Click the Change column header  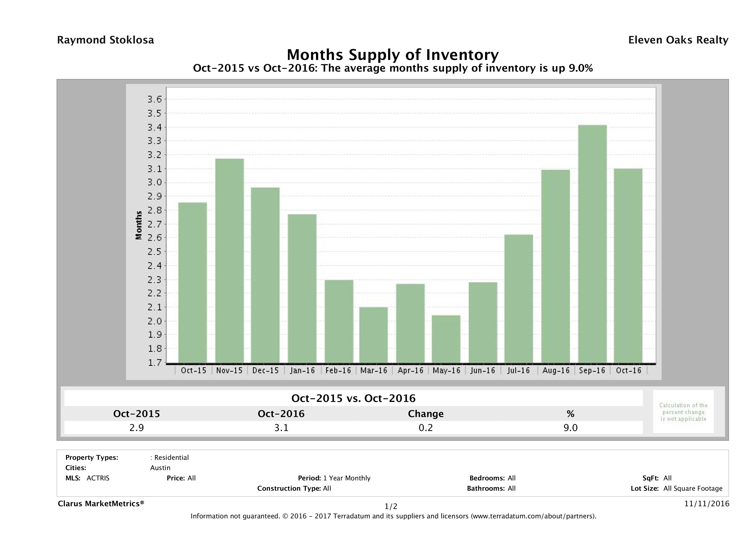426,414
